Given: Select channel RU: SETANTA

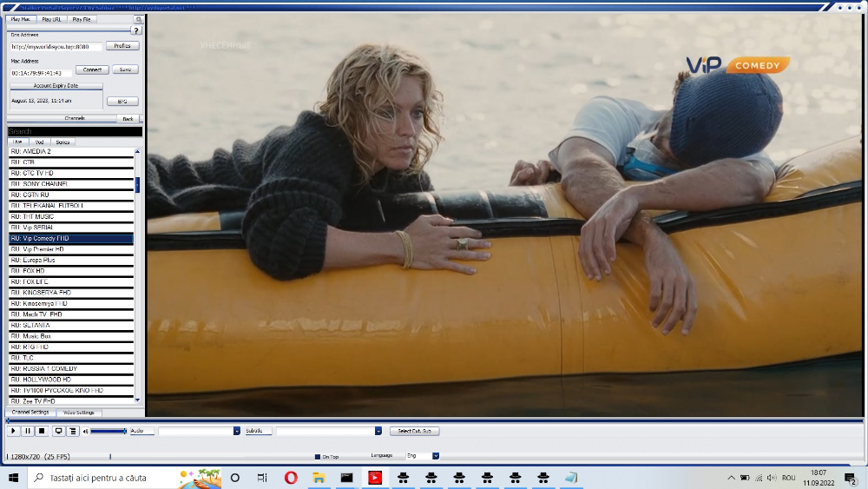Looking at the screenshot, I should [71, 325].
